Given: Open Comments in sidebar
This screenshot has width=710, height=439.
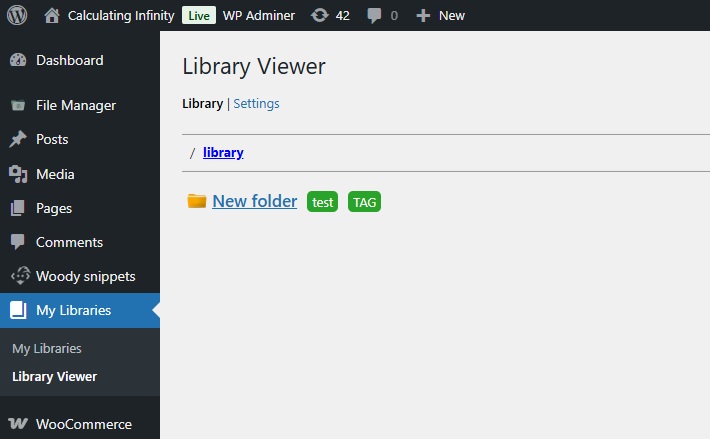Looking at the screenshot, I should [x=70, y=242].
